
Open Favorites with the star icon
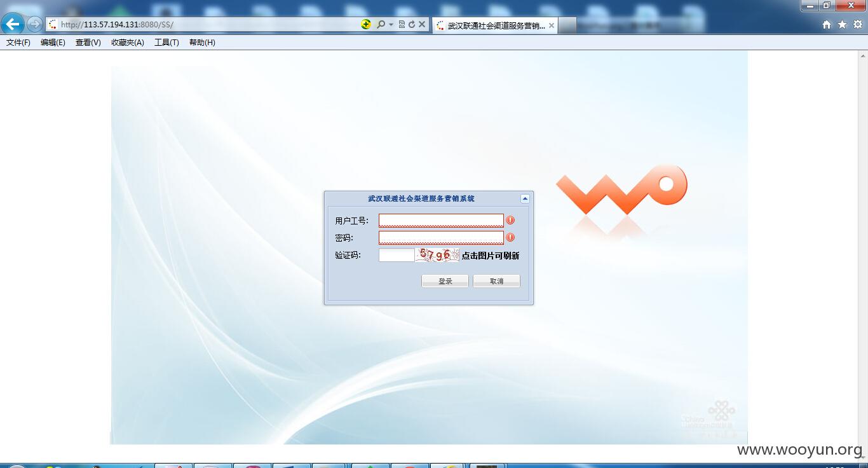pos(842,24)
